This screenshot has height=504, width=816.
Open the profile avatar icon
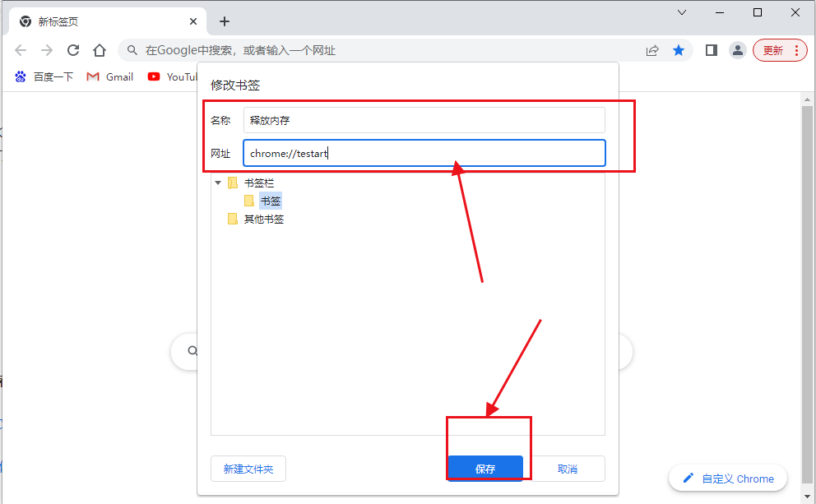coord(737,50)
